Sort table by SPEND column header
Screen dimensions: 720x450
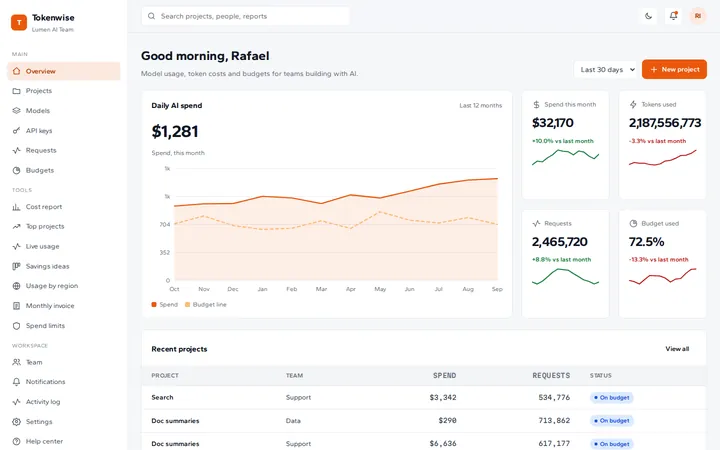444,376
